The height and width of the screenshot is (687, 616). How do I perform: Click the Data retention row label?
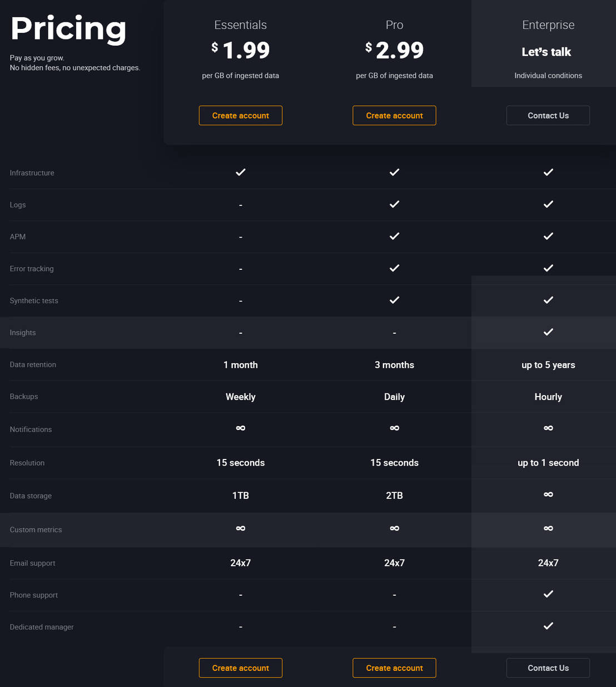pyautogui.click(x=33, y=364)
